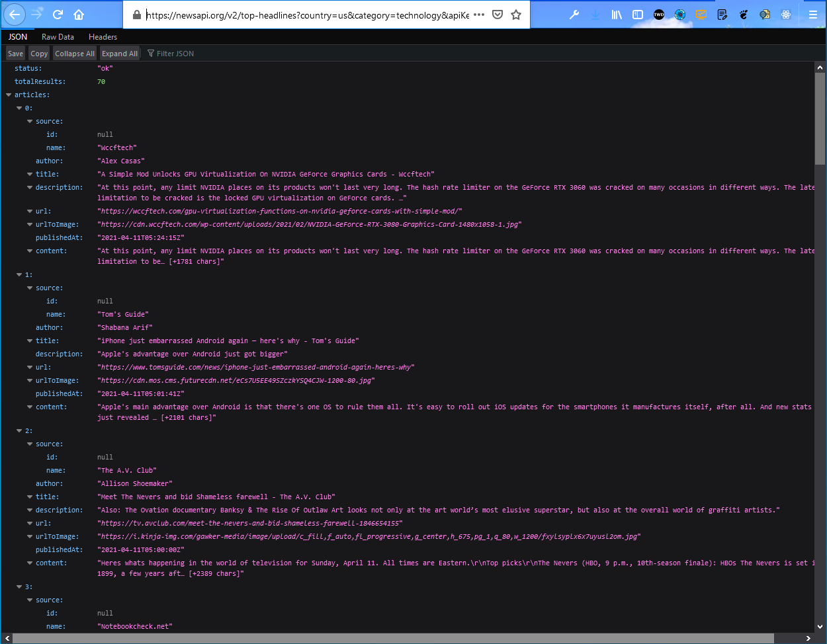
Task: Save page to Pocket icon
Action: [x=498, y=15]
